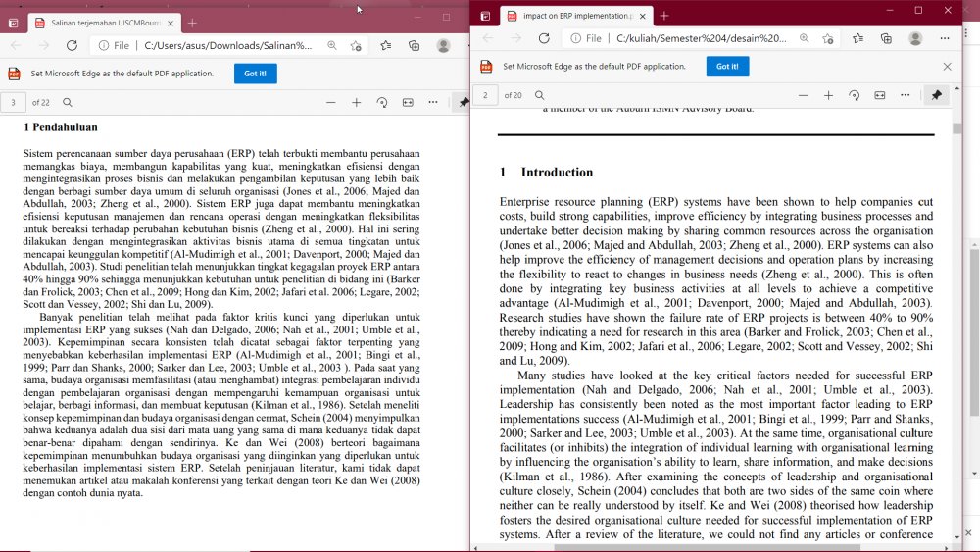Click 'of 20' page count text
980x552 pixels.
point(514,95)
